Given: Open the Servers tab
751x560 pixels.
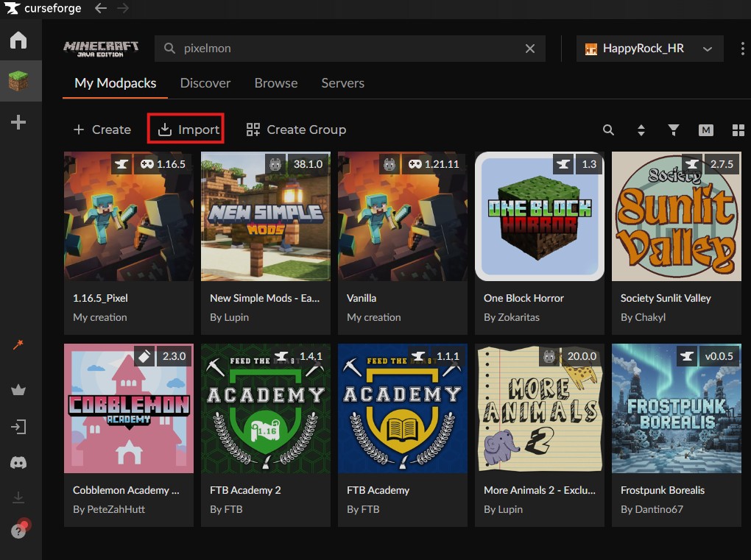Looking at the screenshot, I should click(342, 83).
